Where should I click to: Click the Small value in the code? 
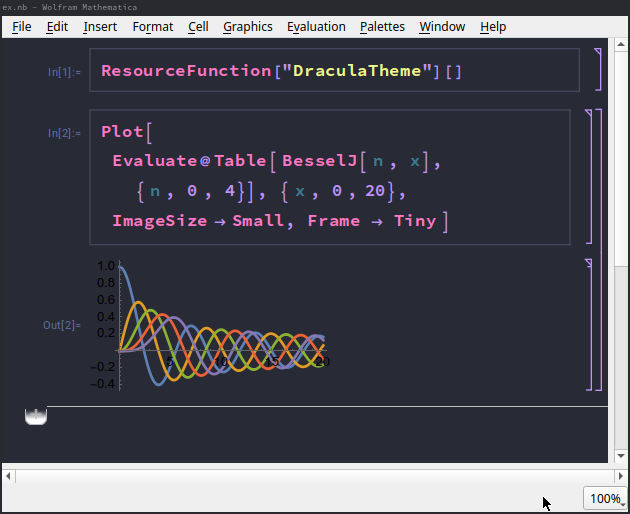click(x=258, y=221)
